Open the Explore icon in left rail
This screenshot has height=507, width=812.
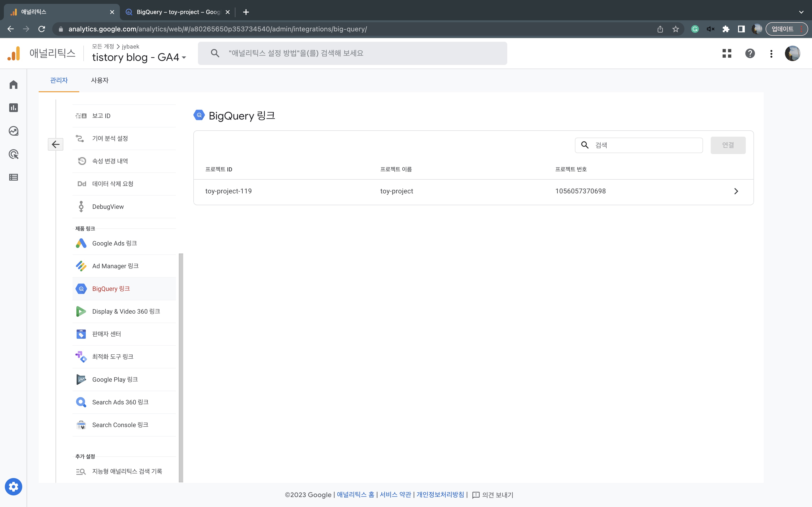(14, 131)
